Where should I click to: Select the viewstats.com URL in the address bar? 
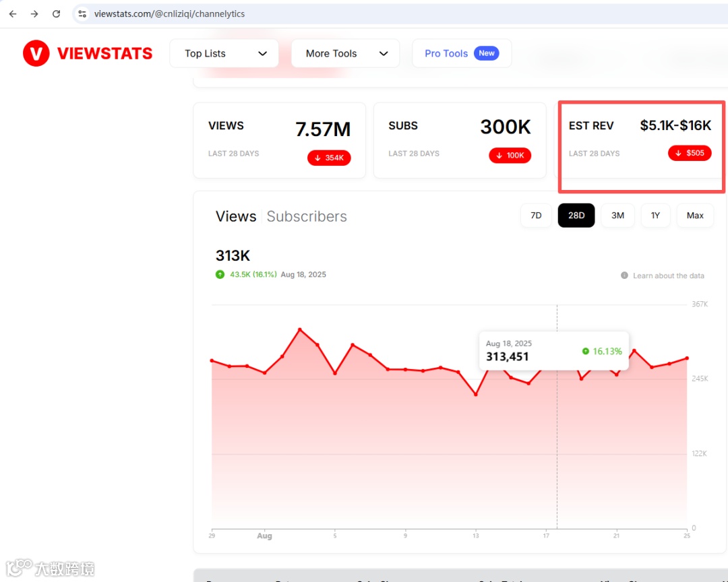tap(169, 14)
